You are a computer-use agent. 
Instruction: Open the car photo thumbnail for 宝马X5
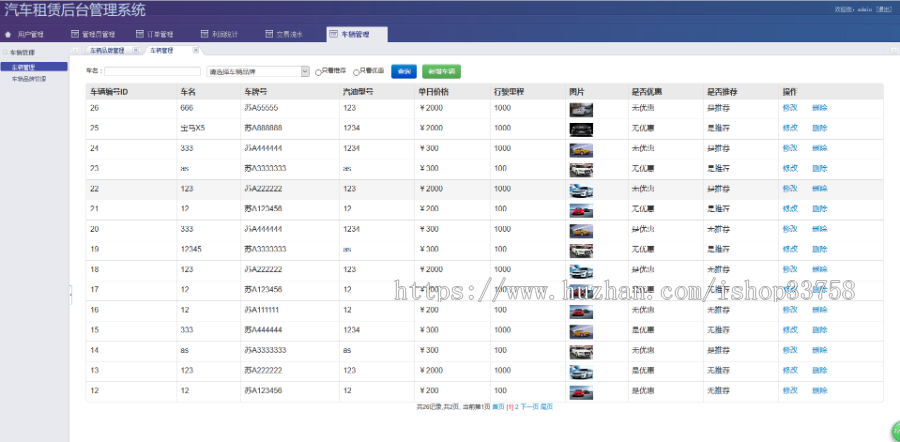(x=581, y=130)
